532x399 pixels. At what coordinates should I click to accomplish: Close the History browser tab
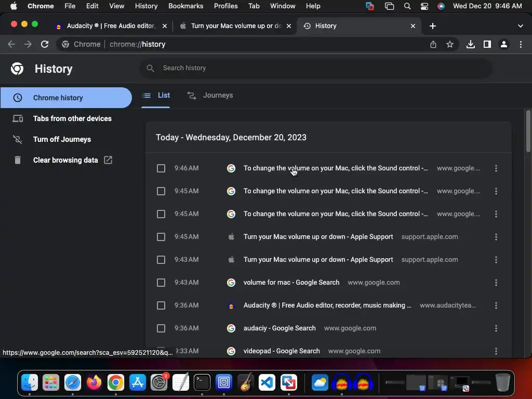(413, 26)
